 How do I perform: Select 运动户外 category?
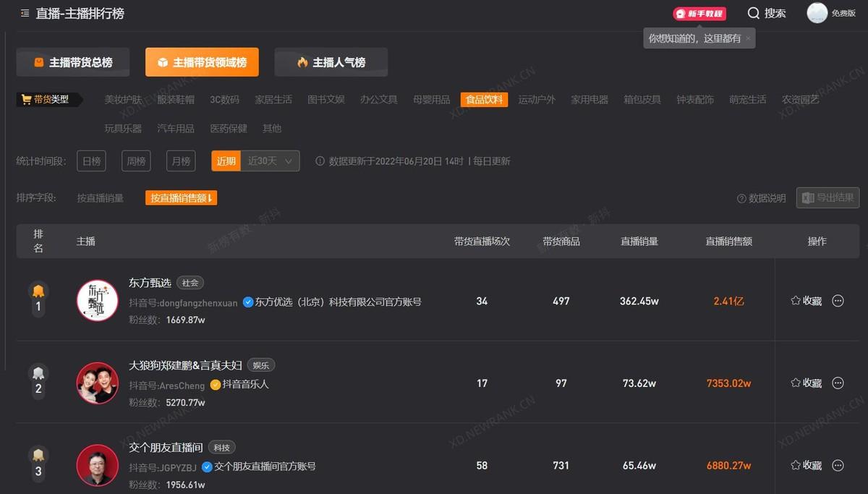click(537, 100)
